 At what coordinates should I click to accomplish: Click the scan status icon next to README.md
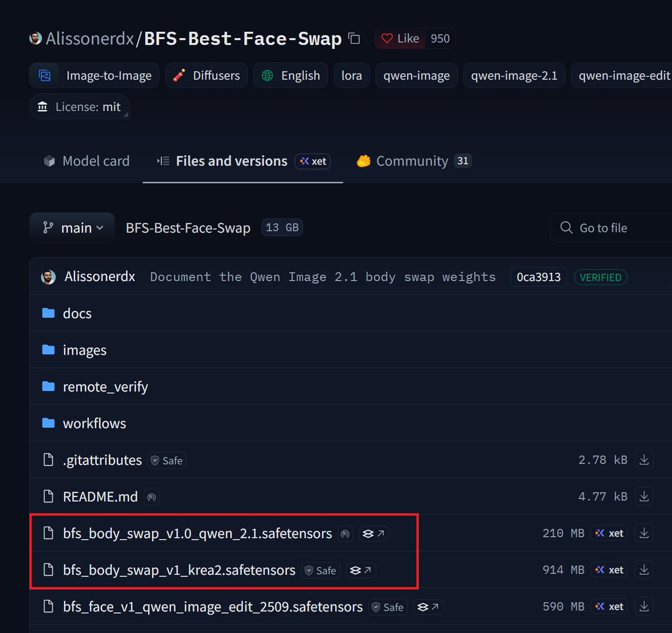(151, 497)
